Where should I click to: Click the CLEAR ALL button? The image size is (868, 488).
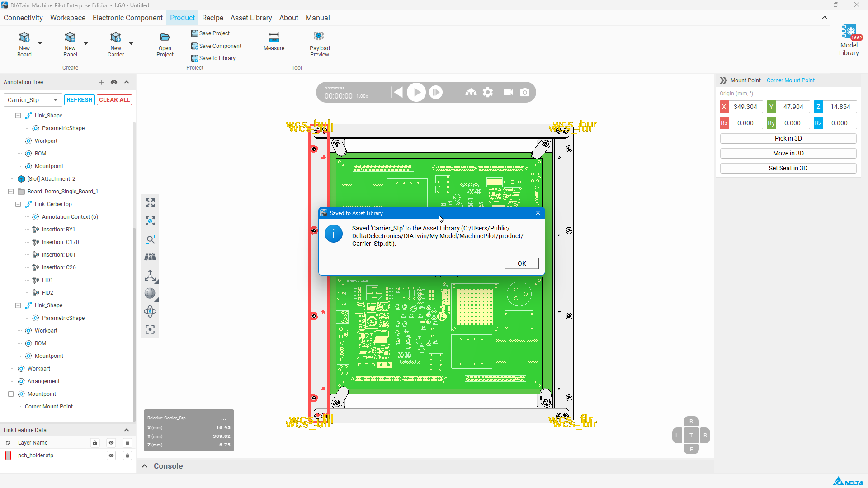[114, 100]
